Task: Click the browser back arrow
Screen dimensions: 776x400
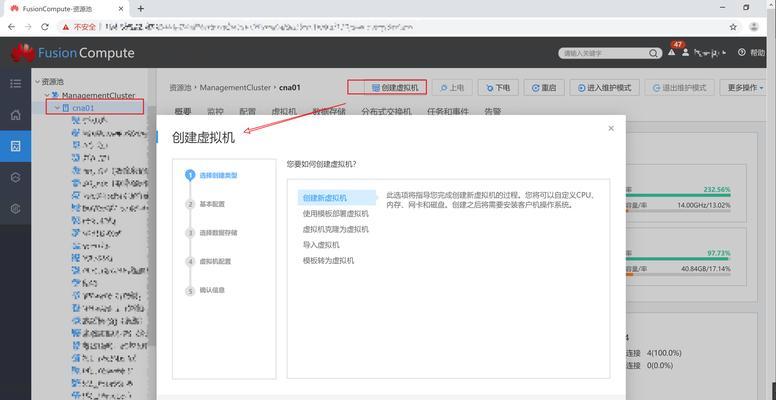Action: coord(11,27)
